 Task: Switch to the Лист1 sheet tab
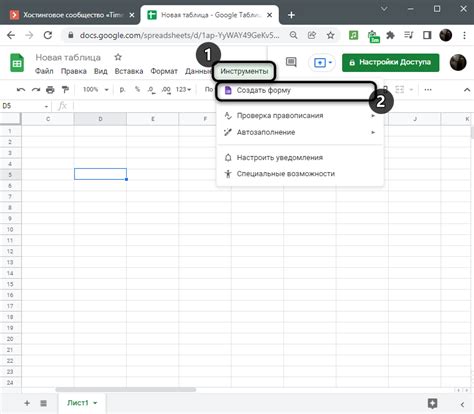tap(78, 403)
